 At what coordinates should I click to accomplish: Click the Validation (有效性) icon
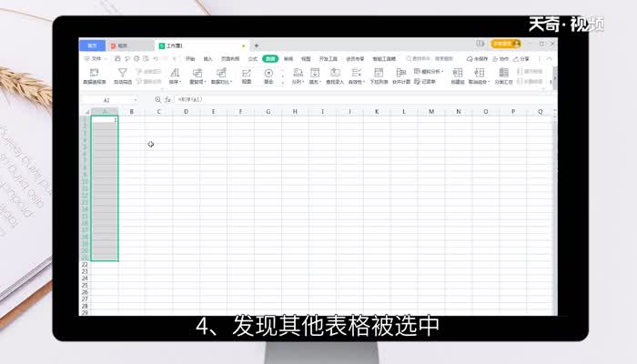point(357,73)
